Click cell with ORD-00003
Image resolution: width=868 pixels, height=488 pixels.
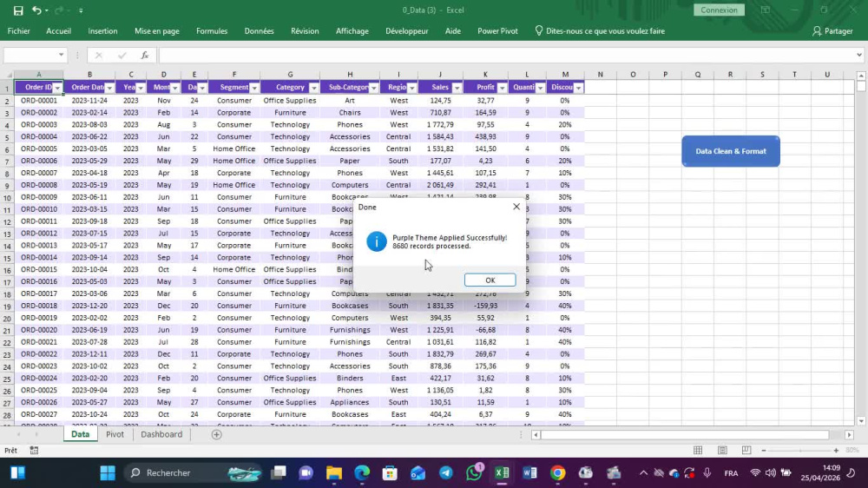pos(39,125)
